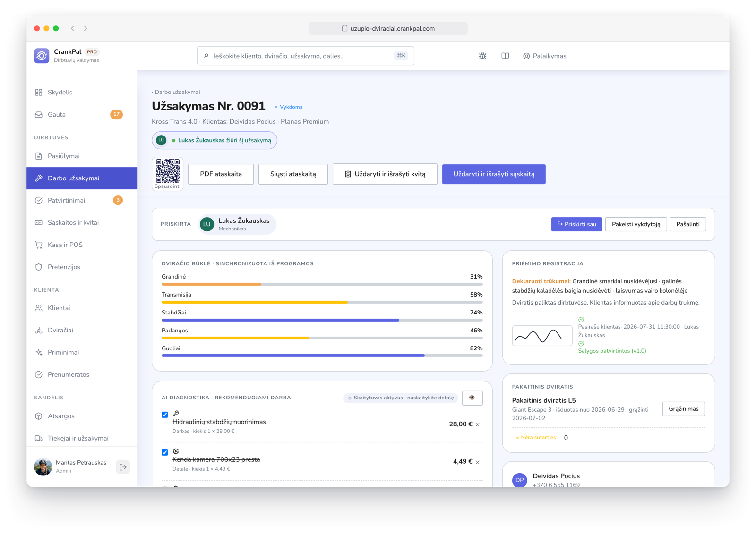
Task: Click Nėra sutarties status label
Action: click(536, 438)
